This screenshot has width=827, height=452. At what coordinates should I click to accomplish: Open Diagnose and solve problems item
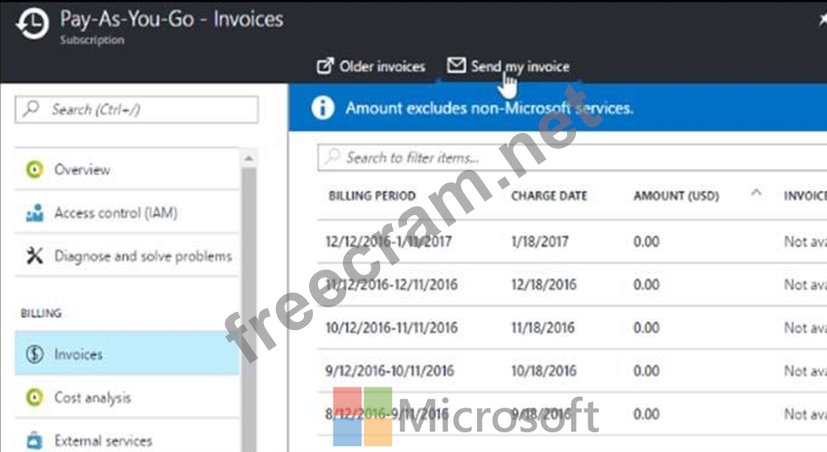tap(127, 256)
